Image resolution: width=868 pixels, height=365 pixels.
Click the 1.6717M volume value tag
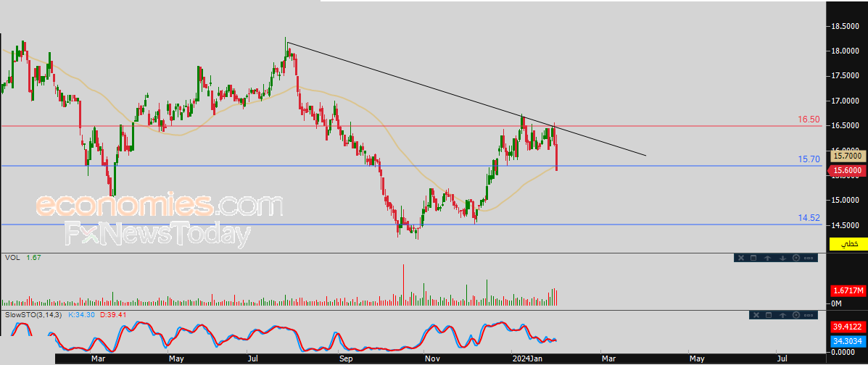[848, 290]
